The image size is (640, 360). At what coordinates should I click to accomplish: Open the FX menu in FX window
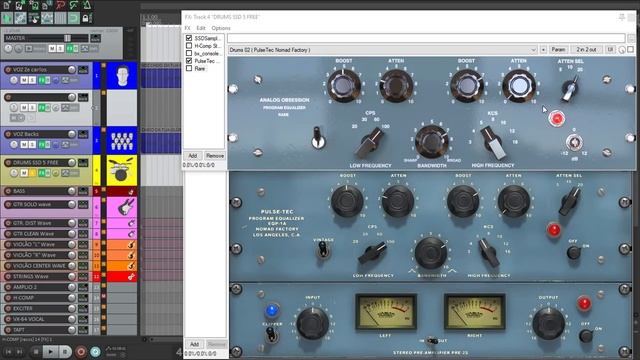pyautogui.click(x=187, y=28)
